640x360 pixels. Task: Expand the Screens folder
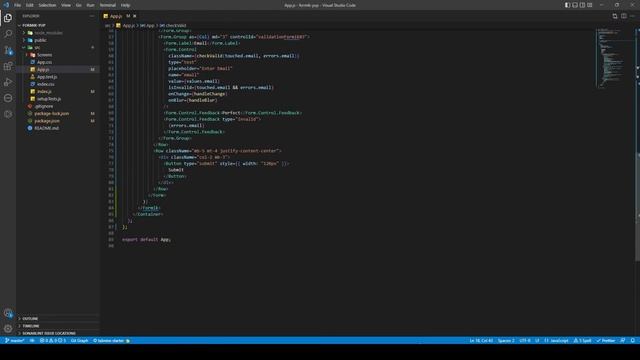click(57, 55)
